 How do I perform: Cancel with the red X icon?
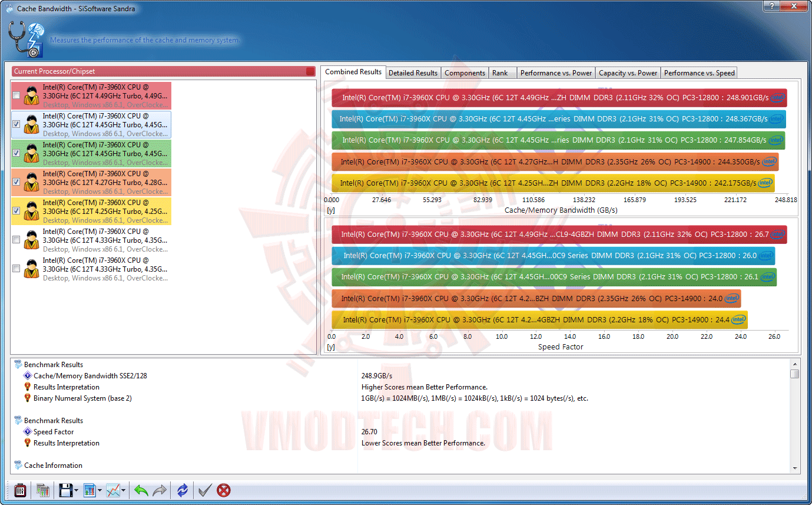[224, 490]
